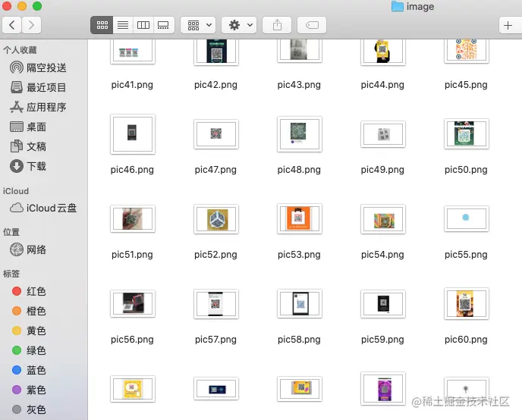The image size is (522, 420).
Task: Go forward with the right arrow button
Action: pos(31,25)
